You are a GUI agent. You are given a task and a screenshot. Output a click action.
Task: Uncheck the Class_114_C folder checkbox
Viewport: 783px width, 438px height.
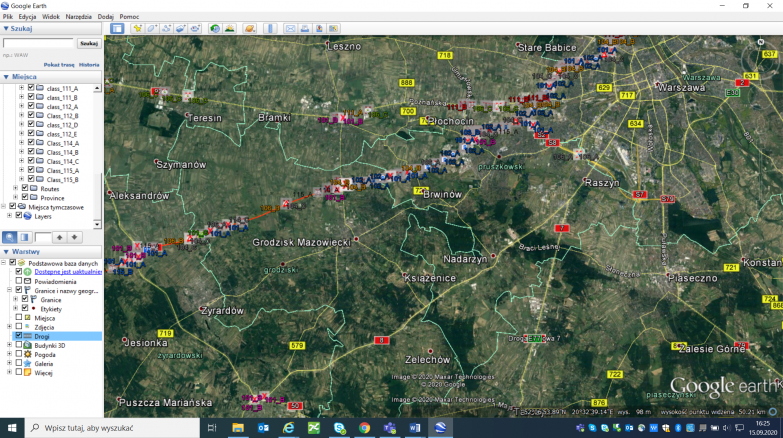(31, 161)
